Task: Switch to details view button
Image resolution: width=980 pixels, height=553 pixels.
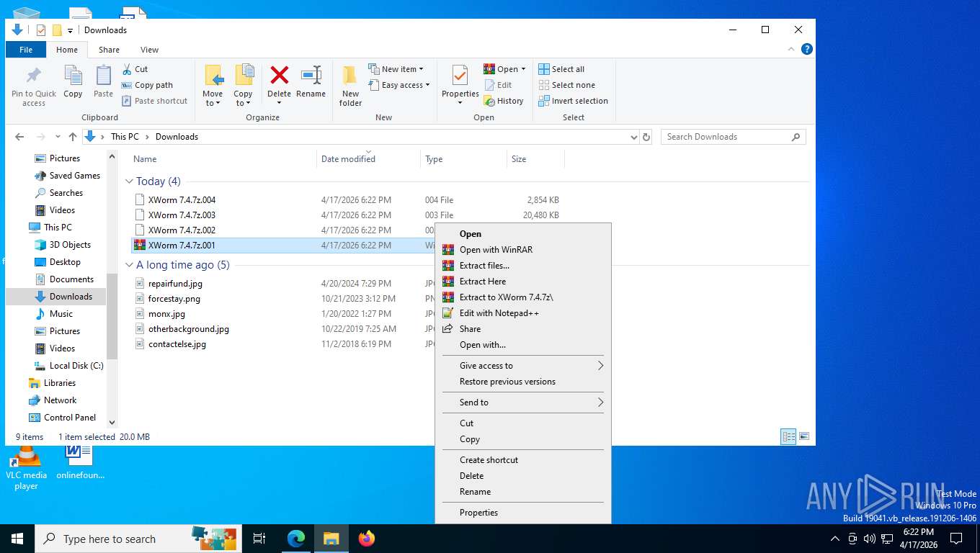Action: click(789, 436)
